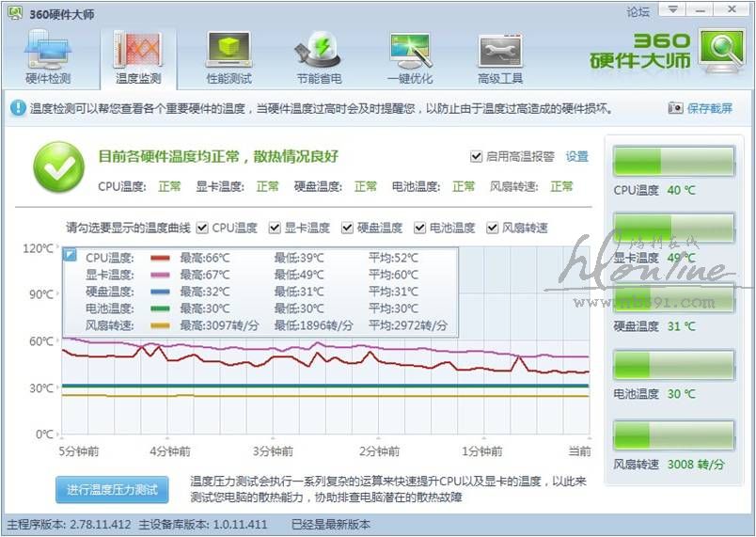Click the blue 硬盘温度 legend swatch
This screenshot has height=537, width=756.
click(160, 292)
